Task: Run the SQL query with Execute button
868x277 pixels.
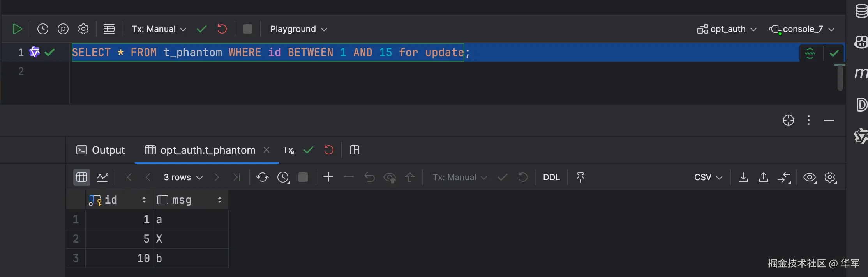Action: [x=17, y=29]
